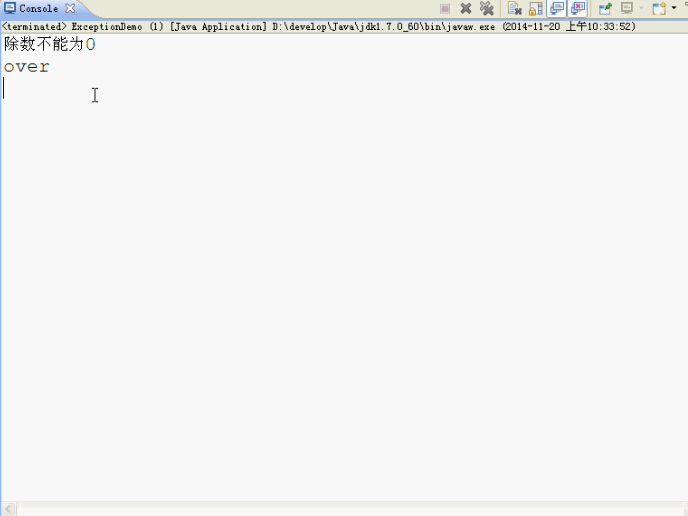Click the 'over' output line

pos(27,67)
